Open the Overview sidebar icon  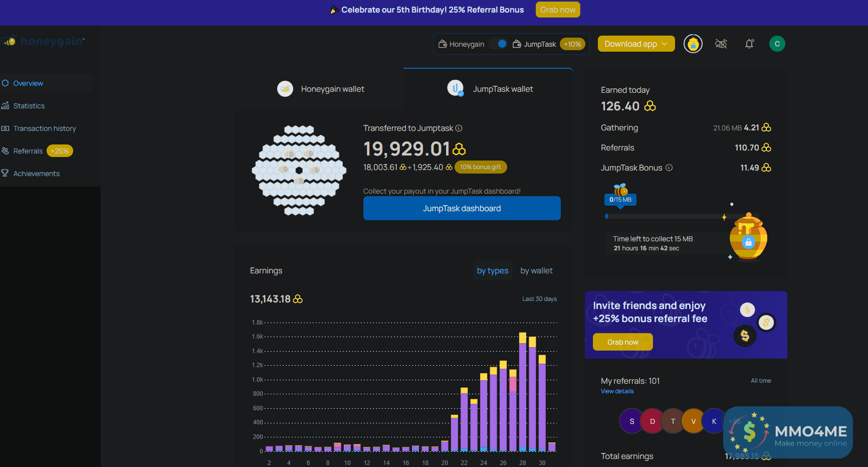click(5, 83)
